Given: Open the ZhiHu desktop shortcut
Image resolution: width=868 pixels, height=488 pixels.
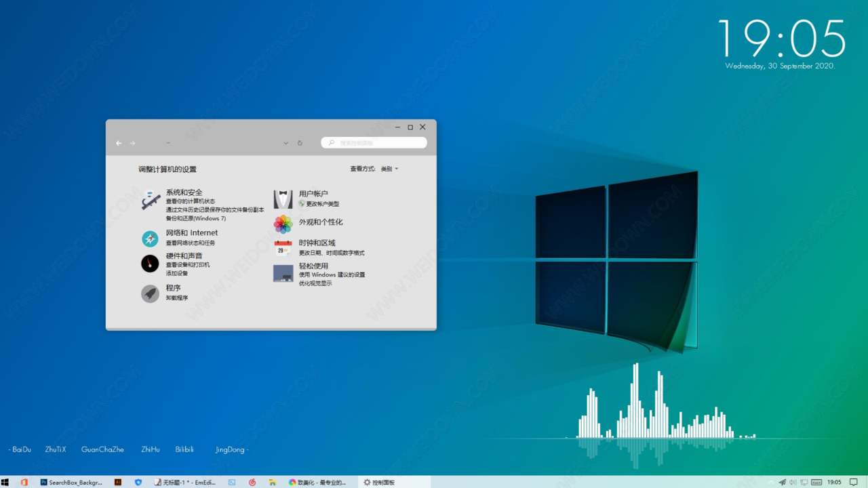Looking at the screenshot, I should 151,449.
